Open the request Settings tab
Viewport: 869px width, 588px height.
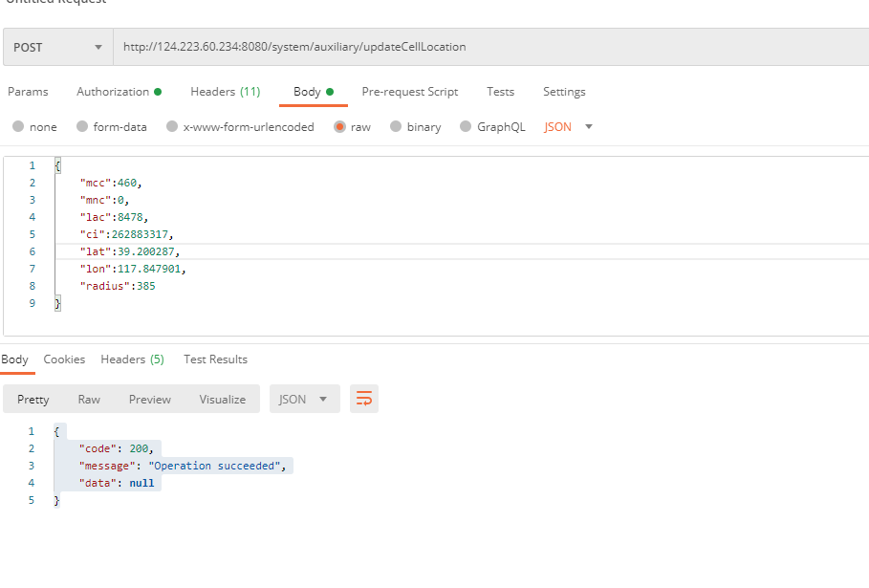pos(564,92)
